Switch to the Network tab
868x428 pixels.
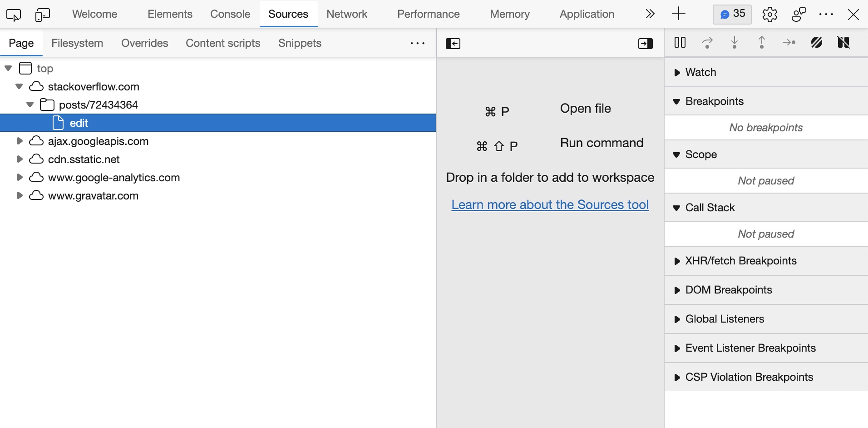(x=347, y=14)
